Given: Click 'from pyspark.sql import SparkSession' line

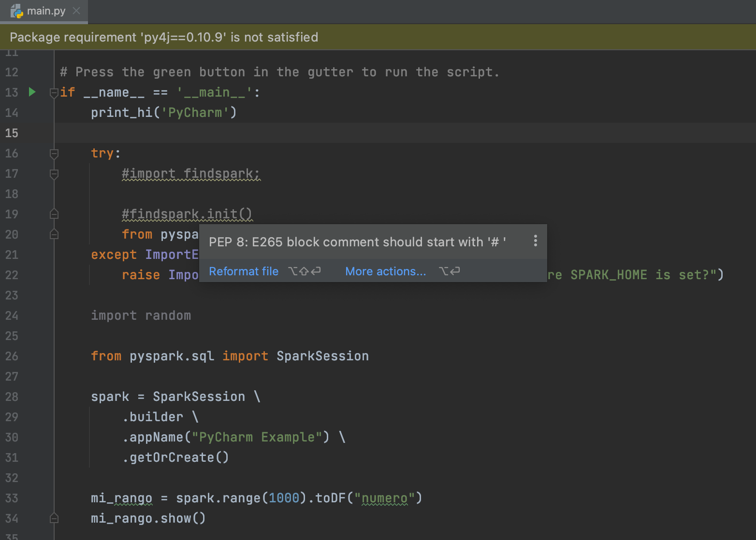Looking at the screenshot, I should click(x=230, y=356).
